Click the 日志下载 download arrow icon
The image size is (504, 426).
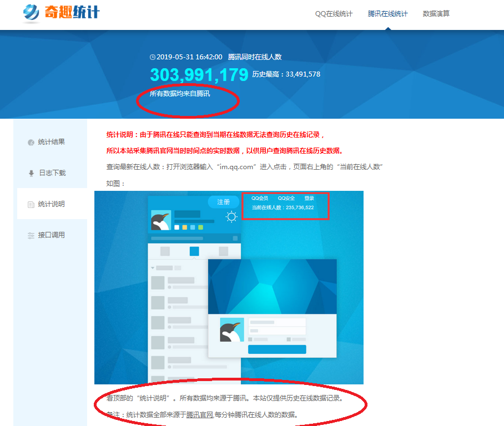click(x=31, y=174)
